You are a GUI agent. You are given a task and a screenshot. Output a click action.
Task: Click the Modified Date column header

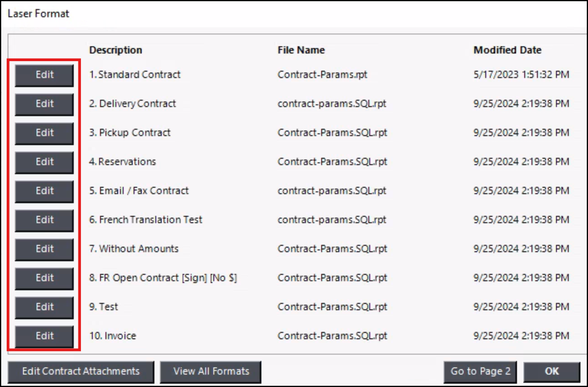pyautogui.click(x=507, y=50)
